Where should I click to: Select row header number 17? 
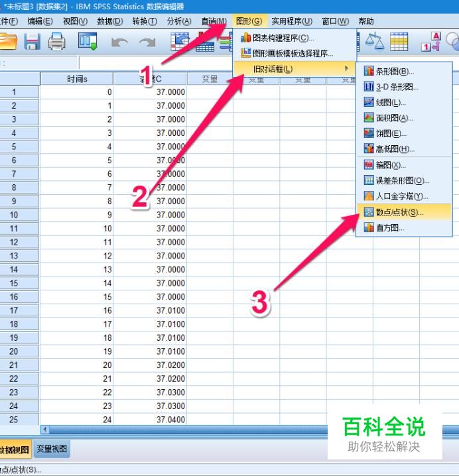pyautogui.click(x=19, y=310)
